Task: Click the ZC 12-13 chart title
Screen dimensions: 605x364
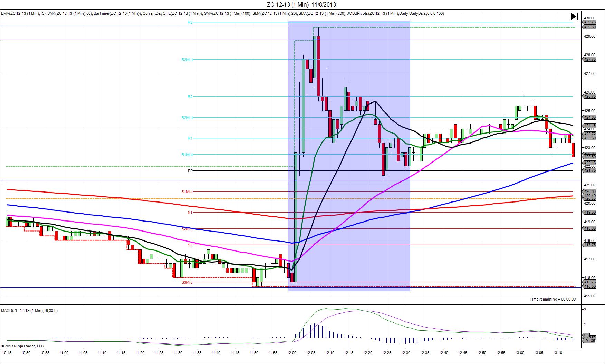Action: click(x=301, y=4)
